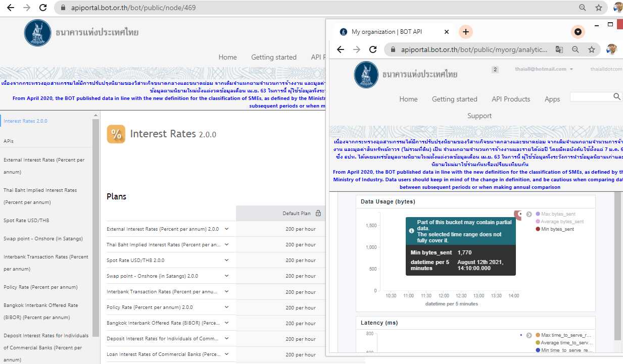This screenshot has height=364, width=623.
Task: Bookmark page with star icon in front window
Action: (592, 49)
